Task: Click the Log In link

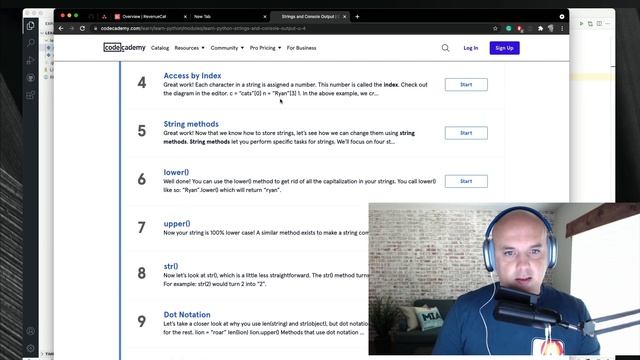Action: [x=471, y=48]
